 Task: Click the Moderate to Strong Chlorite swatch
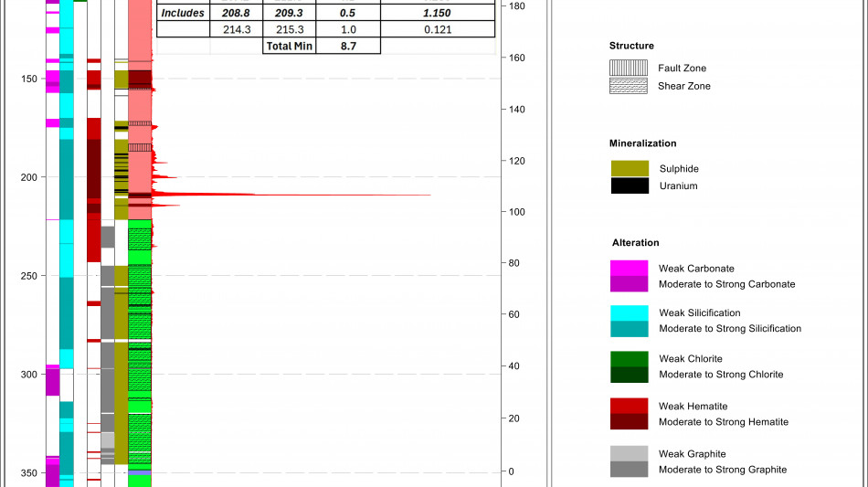[x=629, y=375]
